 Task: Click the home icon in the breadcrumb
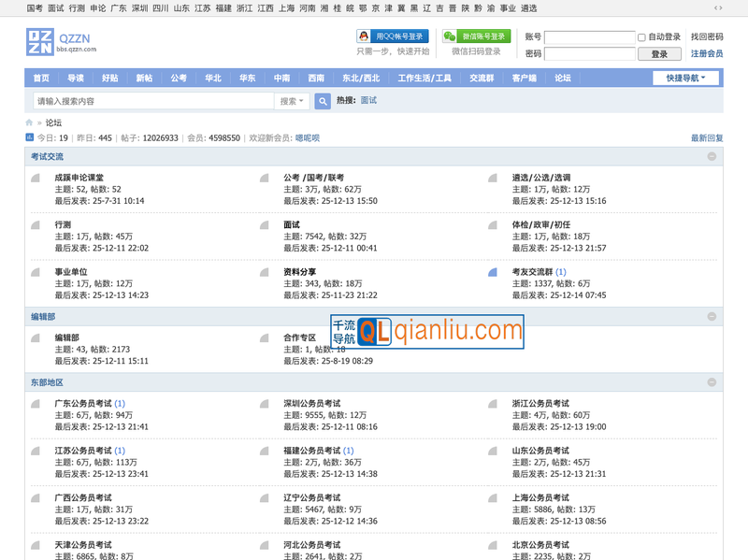click(x=30, y=122)
